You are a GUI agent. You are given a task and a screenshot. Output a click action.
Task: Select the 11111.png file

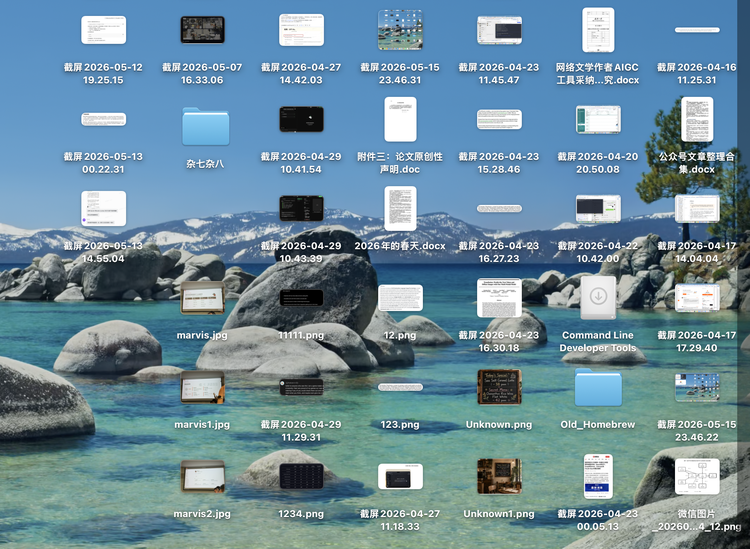301,297
